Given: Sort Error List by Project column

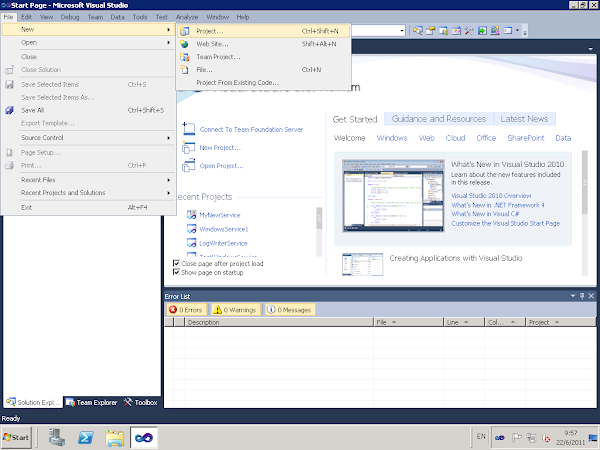Looking at the screenshot, I should [560, 322].
